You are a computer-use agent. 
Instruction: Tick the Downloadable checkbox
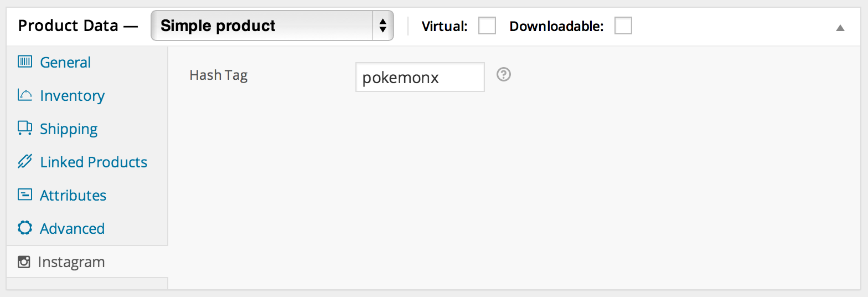point(623,26)
